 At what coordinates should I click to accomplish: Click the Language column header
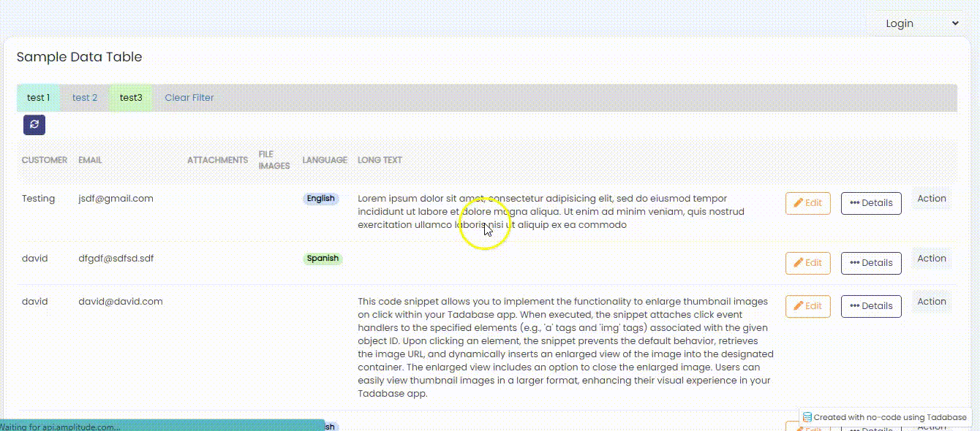325,160
